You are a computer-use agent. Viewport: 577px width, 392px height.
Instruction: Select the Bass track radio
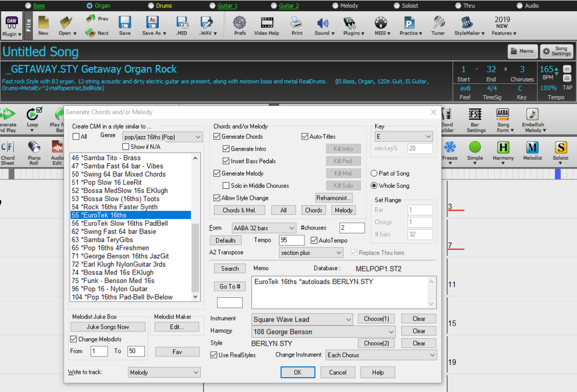(x=28, y=5)
